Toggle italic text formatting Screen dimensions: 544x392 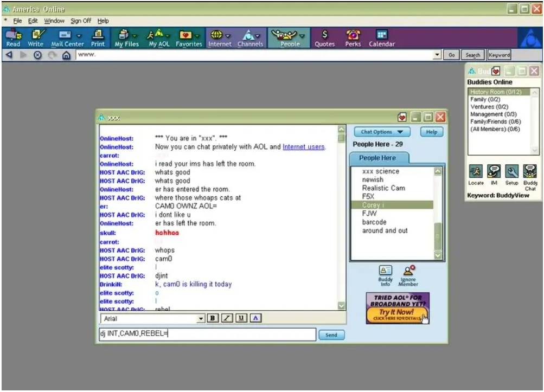(227, 318)
